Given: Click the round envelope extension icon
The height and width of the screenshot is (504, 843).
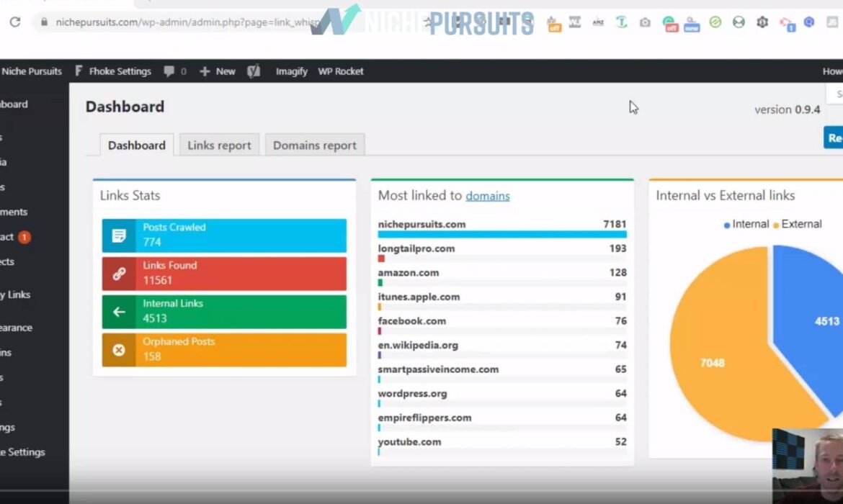Looking at the screenshot, I should (739, 22).
